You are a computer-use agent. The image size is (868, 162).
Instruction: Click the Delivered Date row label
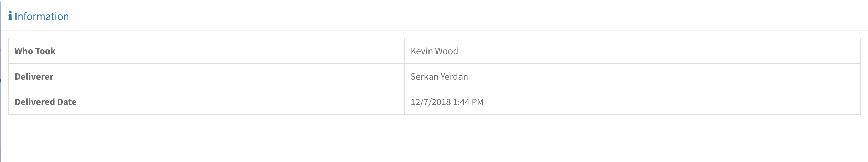[45, 102]
